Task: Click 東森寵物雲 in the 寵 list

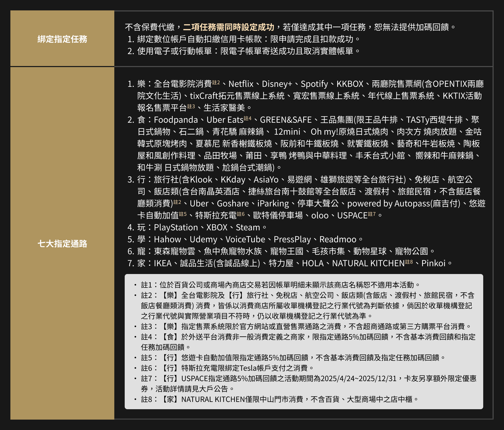Action: coord(175,251)
